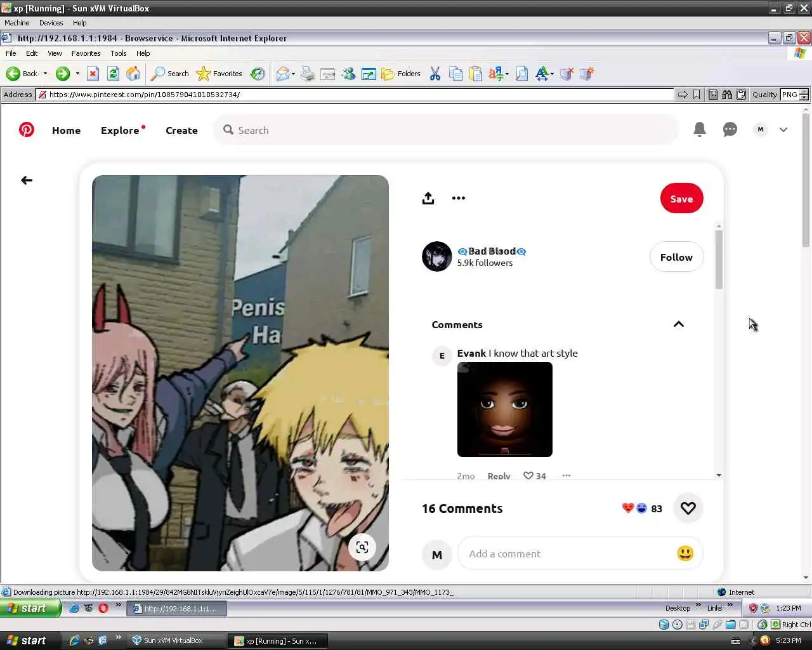
Task: Open the Back history dropdown arrow
Action: point(45,74)
